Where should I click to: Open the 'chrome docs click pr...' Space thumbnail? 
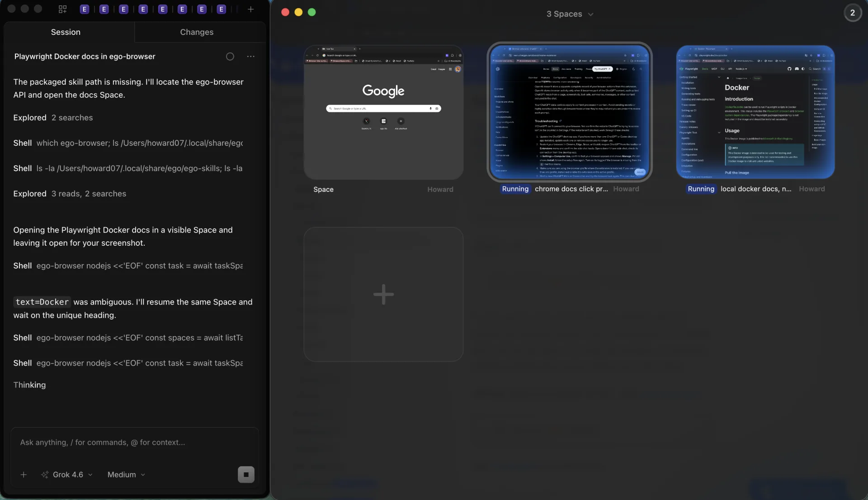tap(569, 112)
